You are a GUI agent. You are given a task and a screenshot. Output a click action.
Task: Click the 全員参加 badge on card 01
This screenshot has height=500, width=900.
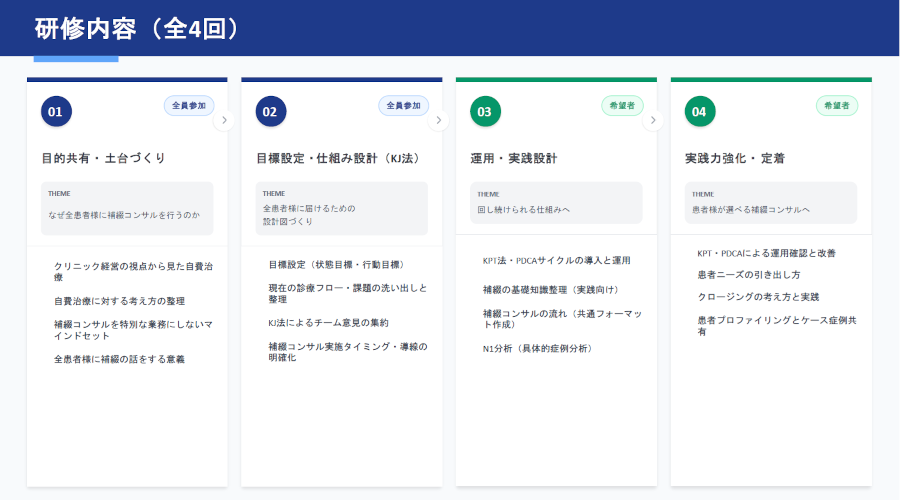tap(189, 106)
